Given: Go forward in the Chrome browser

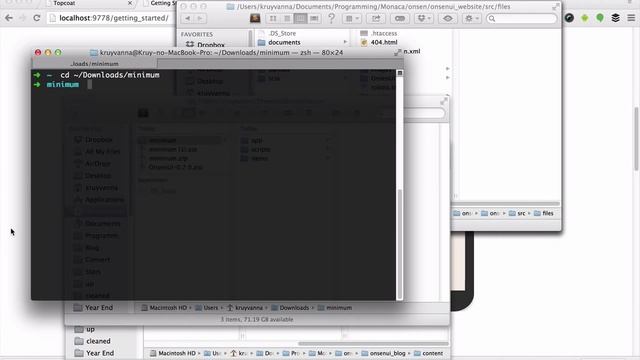Looking at the screenshot, I should (x=22, y=18).
